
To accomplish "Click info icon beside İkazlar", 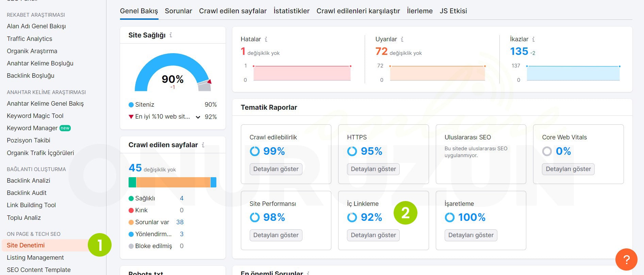I will tap(533, 39).
